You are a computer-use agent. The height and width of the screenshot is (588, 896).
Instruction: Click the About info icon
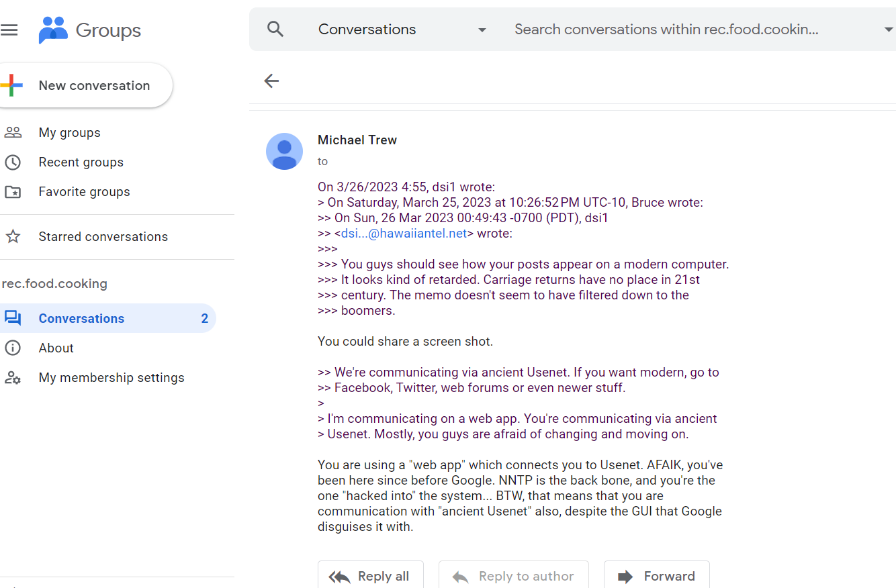tap(13, 348)
